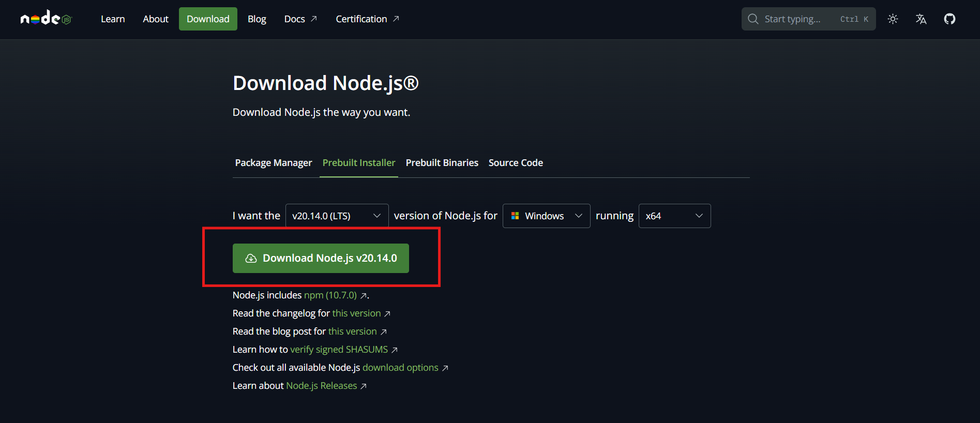Viewport: 980px width, 423px height.
Task: Open the Docs external link
Action: coord(300,19)
